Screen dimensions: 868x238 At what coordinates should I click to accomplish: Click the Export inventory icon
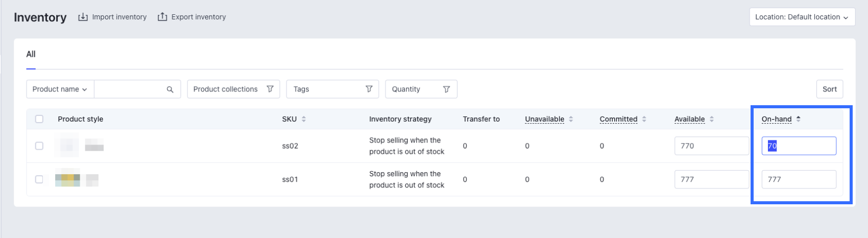[162, 17]
